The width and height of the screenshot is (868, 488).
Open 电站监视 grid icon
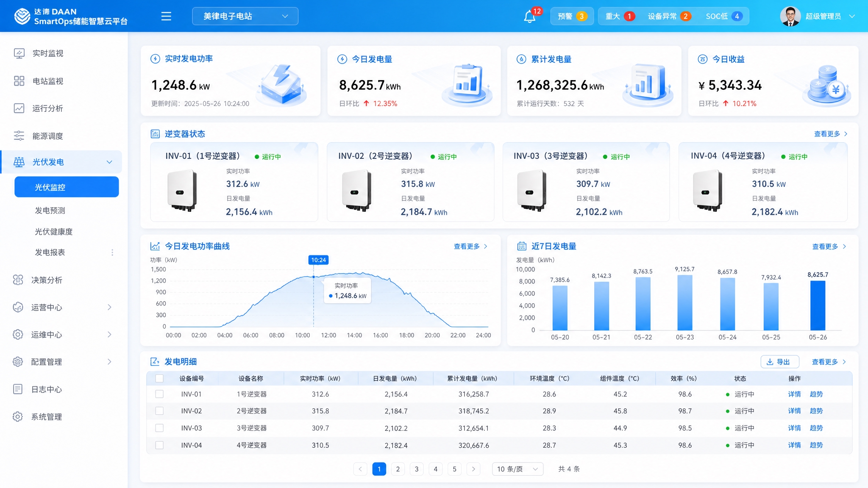(19, 81)
